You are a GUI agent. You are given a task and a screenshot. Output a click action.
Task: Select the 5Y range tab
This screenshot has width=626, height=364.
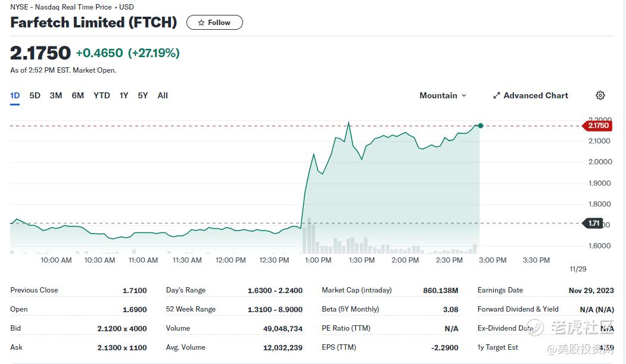[x=142, y=95]
